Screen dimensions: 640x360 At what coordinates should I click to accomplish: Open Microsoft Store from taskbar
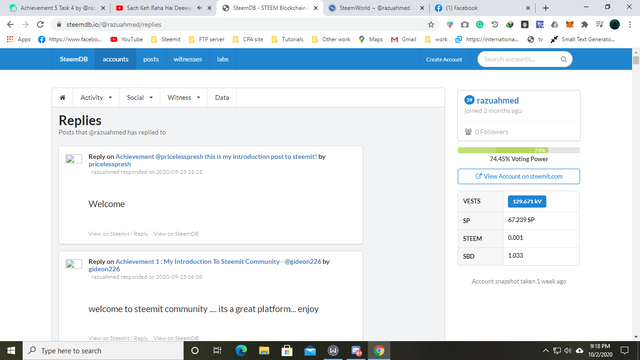pyautogui.click(x=287, y=351)
